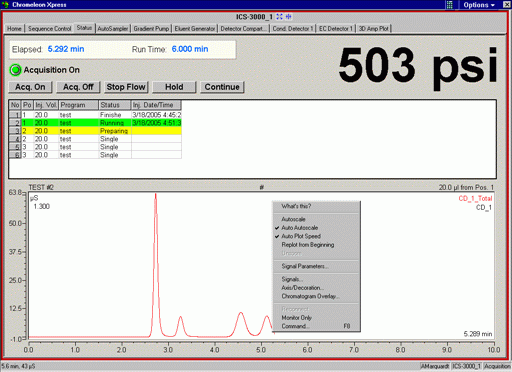Click AMarquardt in the status bar

(x=435, y=366)
